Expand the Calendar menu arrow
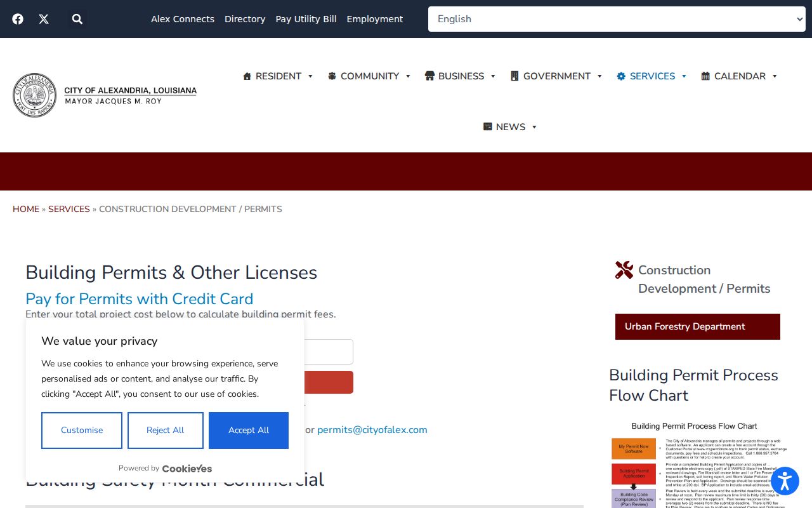This screenshot has height=508, width=812. pyautogui.click(x=775, y=76)
